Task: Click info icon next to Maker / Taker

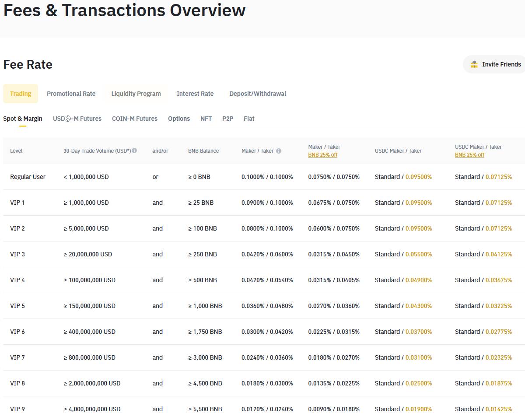Action: [x=279, y=151]
